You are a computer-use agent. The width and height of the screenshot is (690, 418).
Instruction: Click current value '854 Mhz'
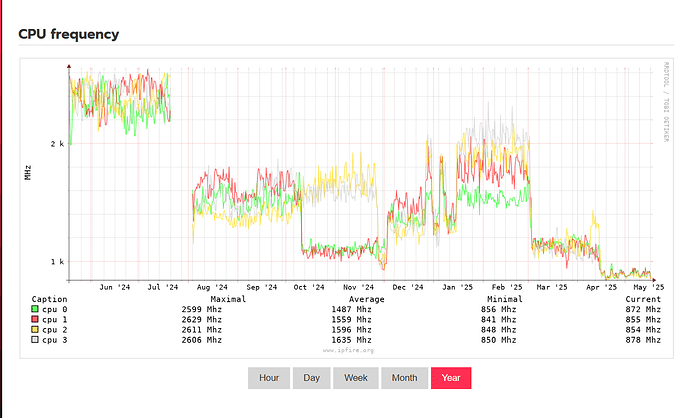point(643,330)
